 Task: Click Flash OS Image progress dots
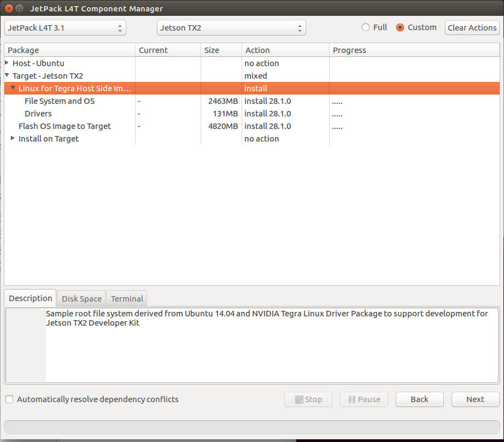337,128
